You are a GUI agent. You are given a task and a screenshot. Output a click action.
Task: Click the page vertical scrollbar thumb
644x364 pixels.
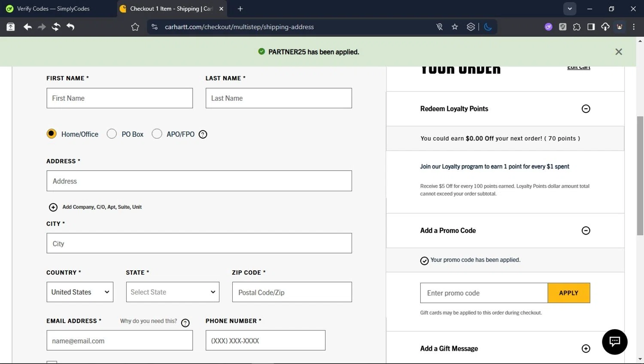click(x=640, y=176)
